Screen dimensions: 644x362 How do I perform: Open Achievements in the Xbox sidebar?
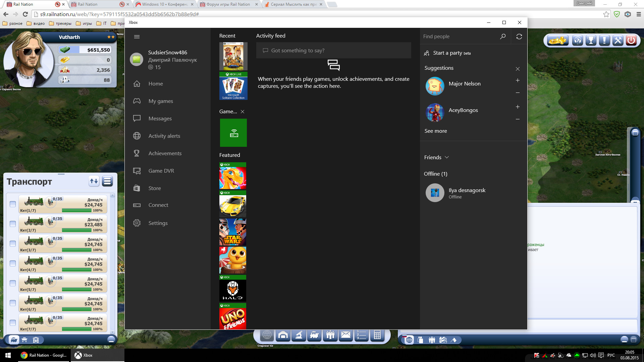[x=165, y=153]
